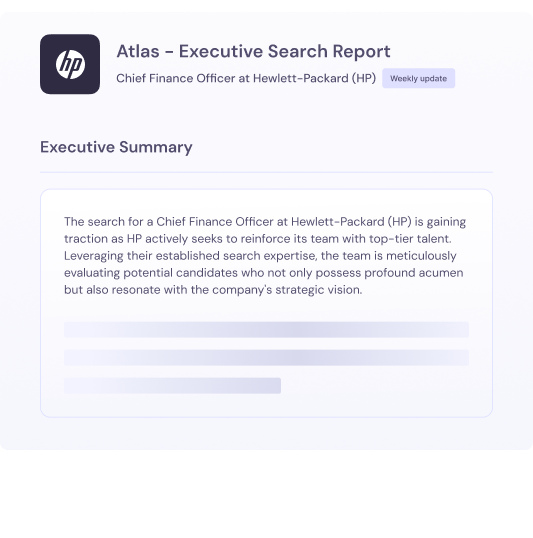The width and height of the screenshot is (533, 538).
Task: Click the line 'but also resonate with'
Action: click(x=213, y=290)
